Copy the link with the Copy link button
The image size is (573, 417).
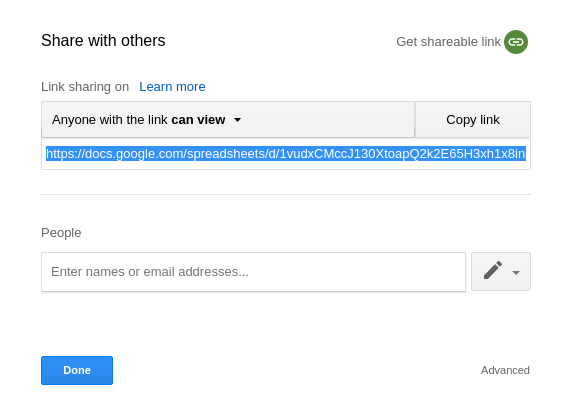(473, 120)
